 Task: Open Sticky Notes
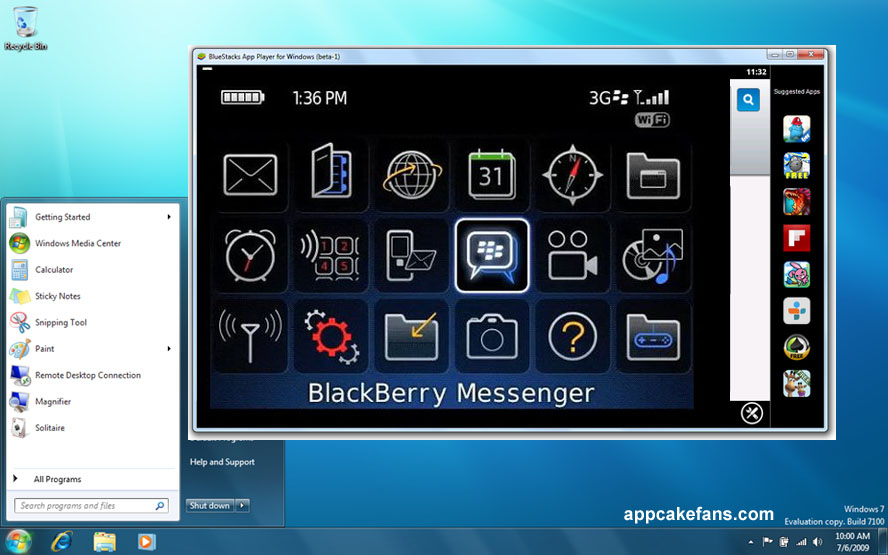(91, 296)
